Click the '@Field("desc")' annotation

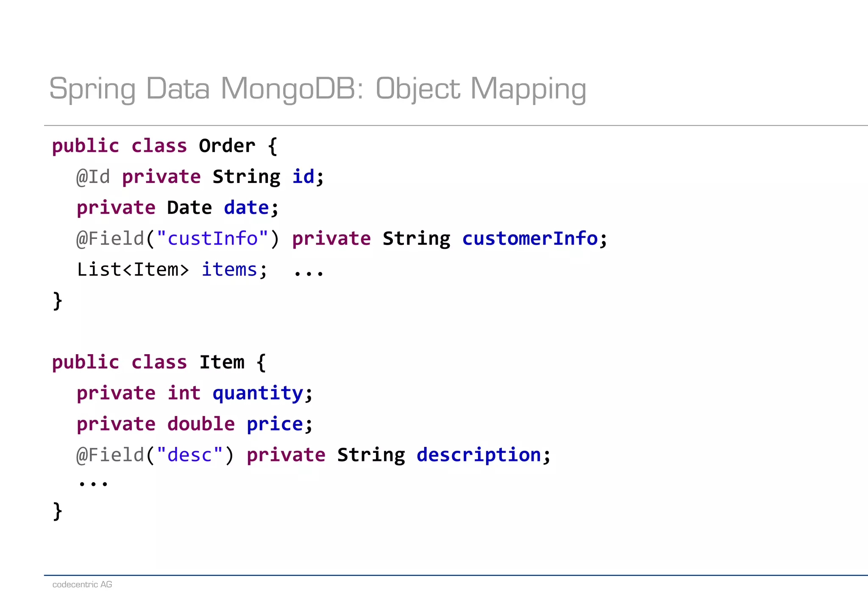pos(155,455)
